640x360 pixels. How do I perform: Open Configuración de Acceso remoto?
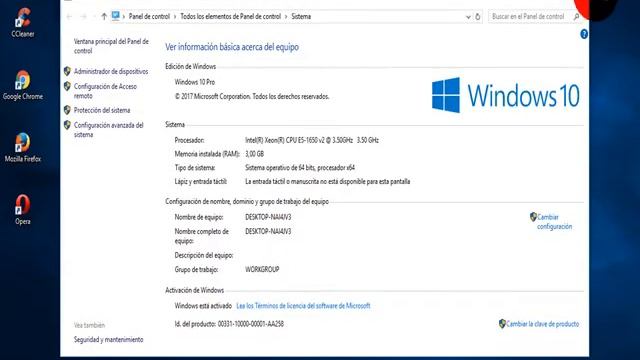tap(105, 91)
